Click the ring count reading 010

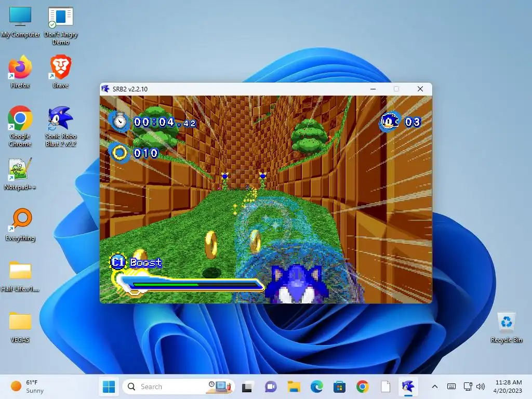pos(146,153)
